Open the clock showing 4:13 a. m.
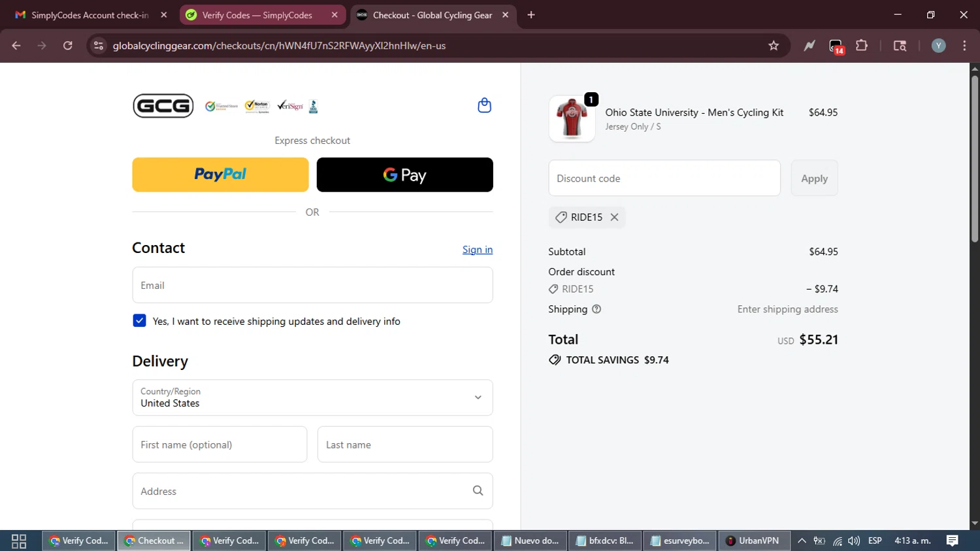980x551 pixels. (913, 541)
